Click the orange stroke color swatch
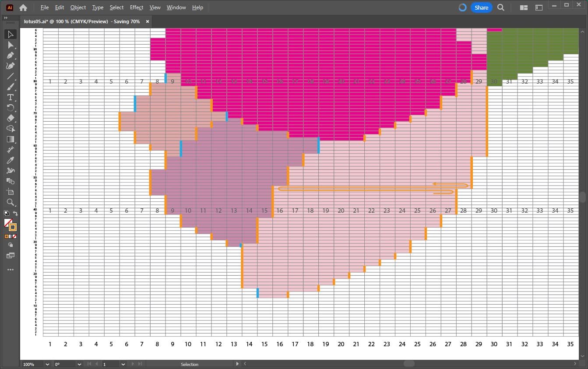This screenshot has width=588, height=369. pos(13,227)
